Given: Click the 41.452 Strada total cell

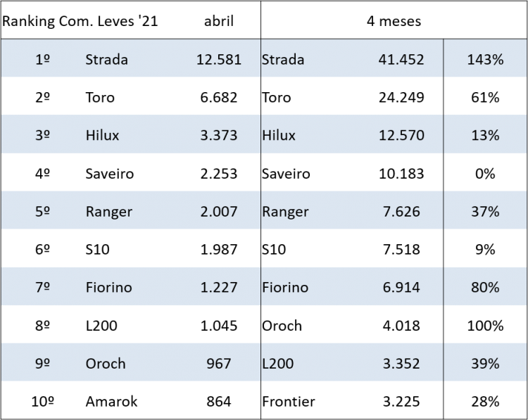Looking at the screenshot, I should (401, 60).
